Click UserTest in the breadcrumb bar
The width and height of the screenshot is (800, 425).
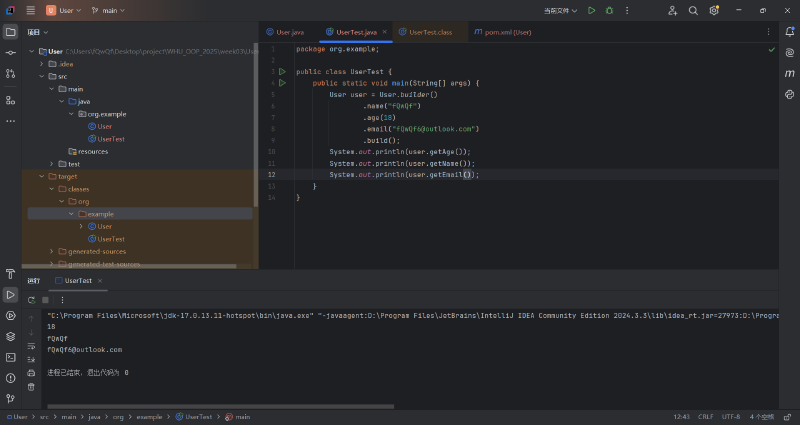(x=193, y=417)
